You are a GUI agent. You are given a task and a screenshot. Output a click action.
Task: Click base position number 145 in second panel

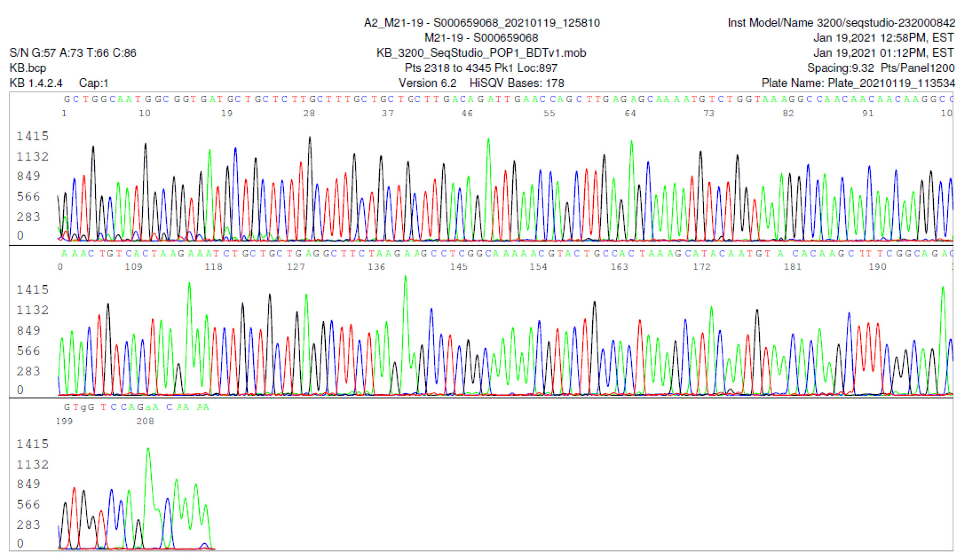(459, 267)
